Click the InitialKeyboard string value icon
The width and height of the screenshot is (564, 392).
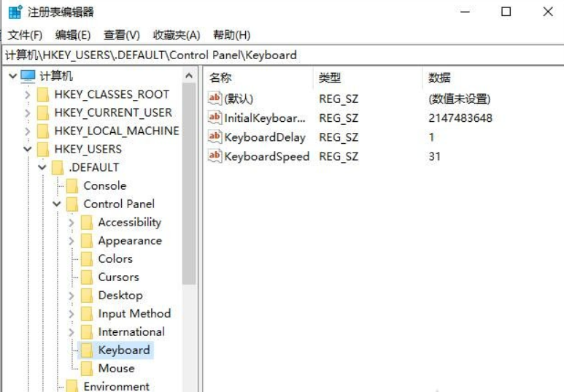pyautogui.click(x=215, y=118)
